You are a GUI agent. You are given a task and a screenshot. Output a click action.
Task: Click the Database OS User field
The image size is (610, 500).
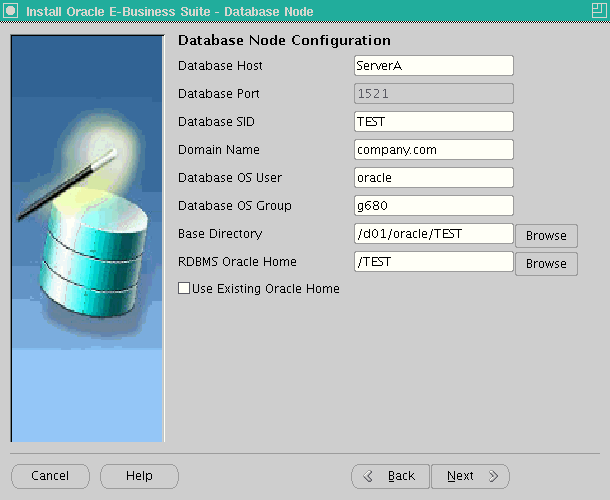tap(434, 177)
